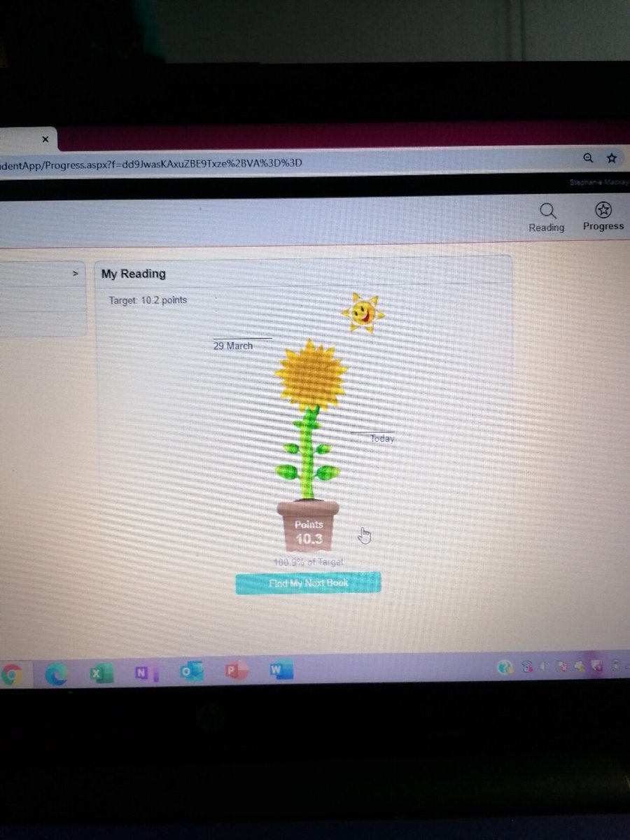Expand the left sidebar chevron arrow
The width and height of the screenshot is (630, 840).
coord(75,274)
